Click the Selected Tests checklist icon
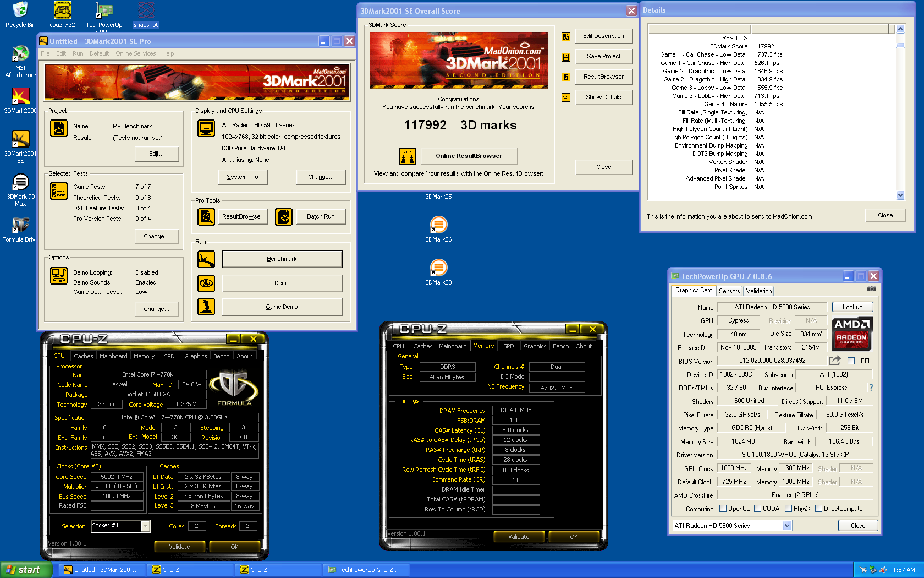 (59, 191)
